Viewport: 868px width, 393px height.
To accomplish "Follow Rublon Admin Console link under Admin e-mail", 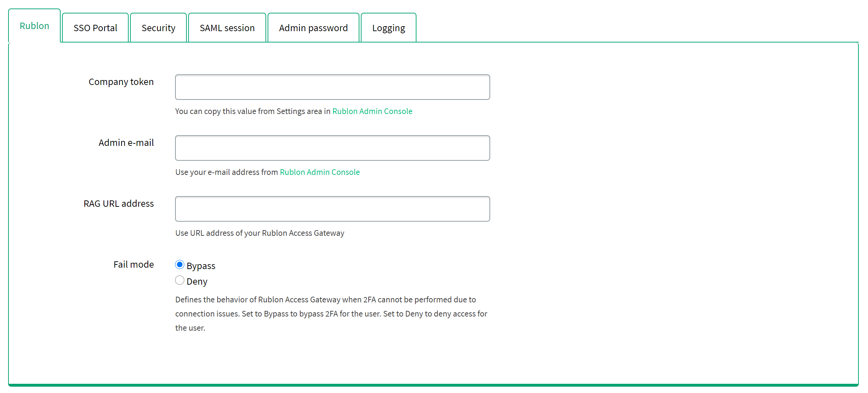I will (x=320, y=172).
